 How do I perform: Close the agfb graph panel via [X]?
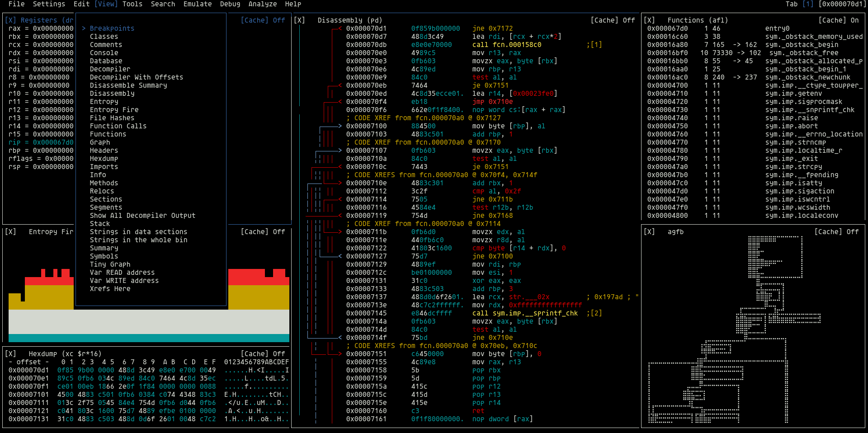click(650, 231)
